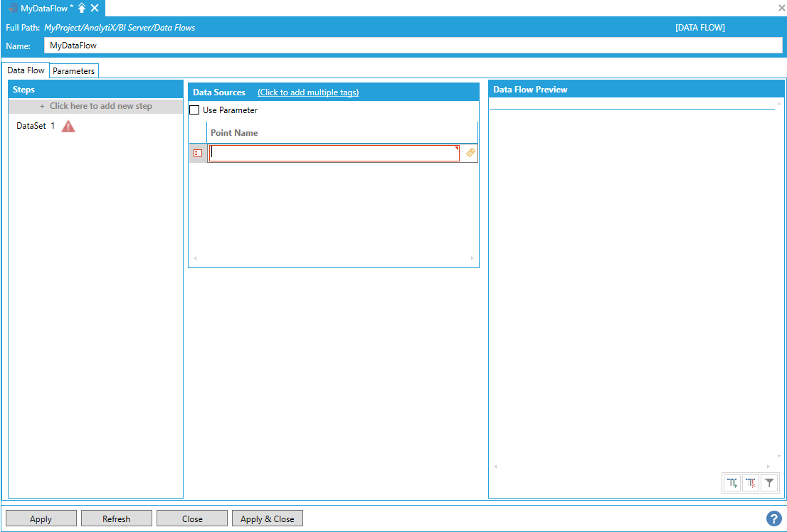787x532 pixels.
Task: Click the right arrow of the Data Sources horizontal scrollbar
Action: click(x=472, y=258)
